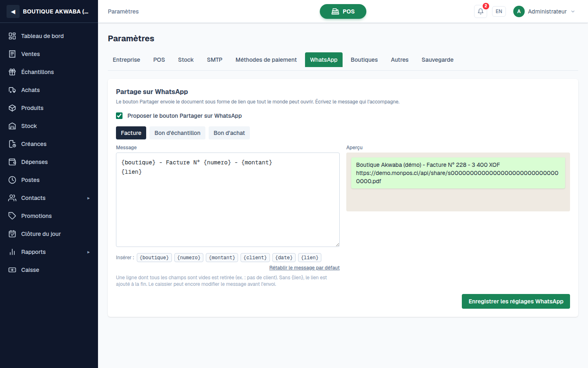
Task: Insert the {date} placeholder chip
Action: tap(284, 258)
